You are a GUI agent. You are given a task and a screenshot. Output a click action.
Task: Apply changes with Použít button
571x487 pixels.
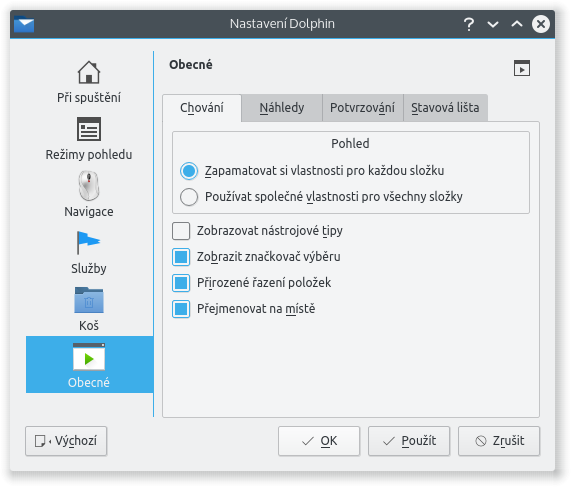point(409,441)
